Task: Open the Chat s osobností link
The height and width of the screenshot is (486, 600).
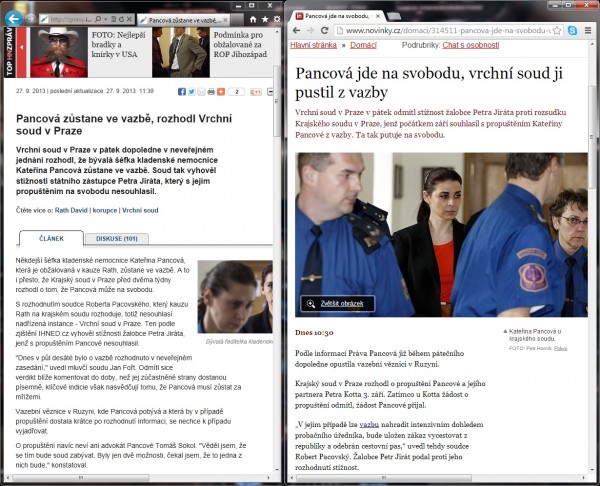Action: pos(471,45)
